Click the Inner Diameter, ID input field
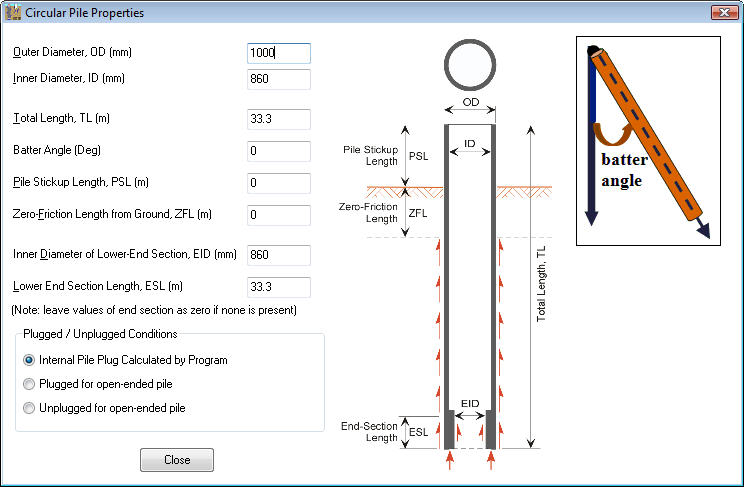 (x=278, y=79)
